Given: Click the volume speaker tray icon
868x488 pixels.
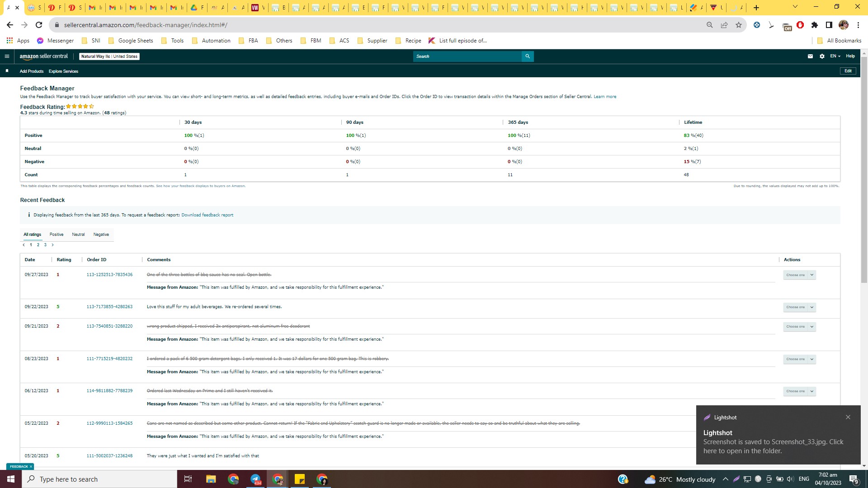Looking at the screenshot, I should (x=790, y=479).
